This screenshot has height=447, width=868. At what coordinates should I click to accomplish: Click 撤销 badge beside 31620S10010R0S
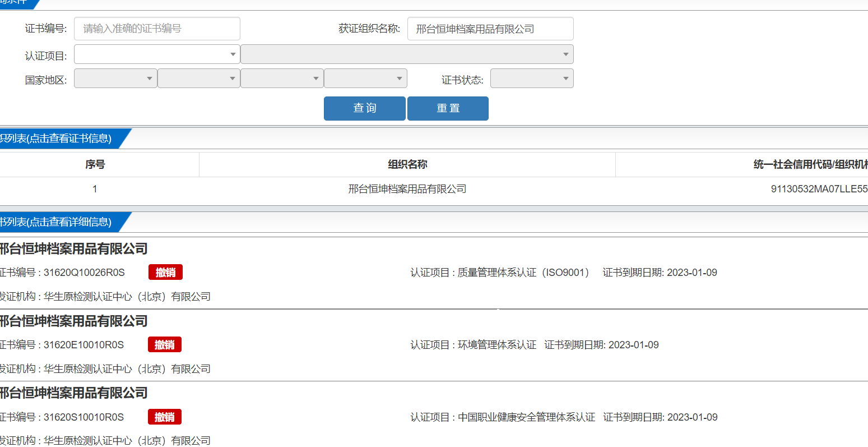(x=165, y=417)
